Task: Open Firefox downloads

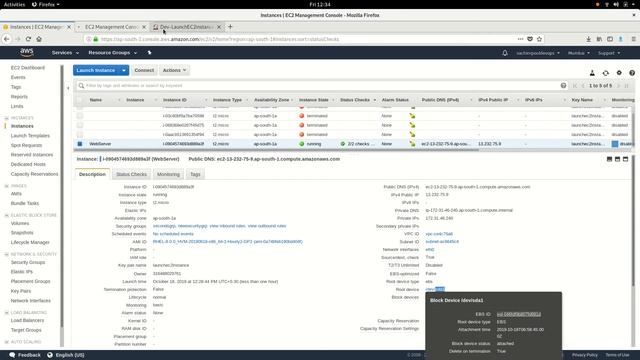Action: pos(588,39)
